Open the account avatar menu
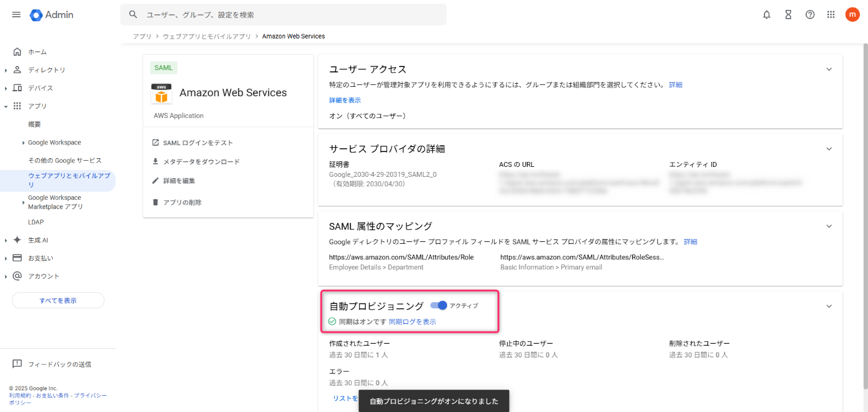 (852, 14)
